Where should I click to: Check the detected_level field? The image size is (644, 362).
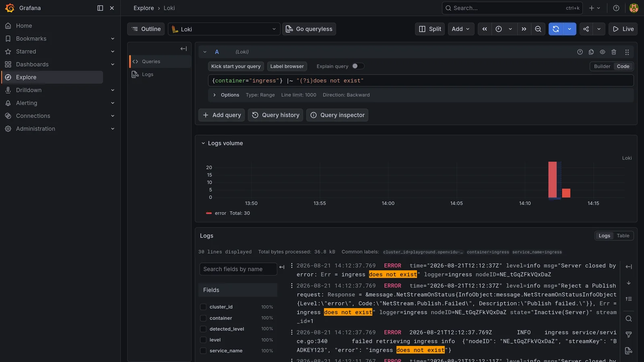coord(203,329)
